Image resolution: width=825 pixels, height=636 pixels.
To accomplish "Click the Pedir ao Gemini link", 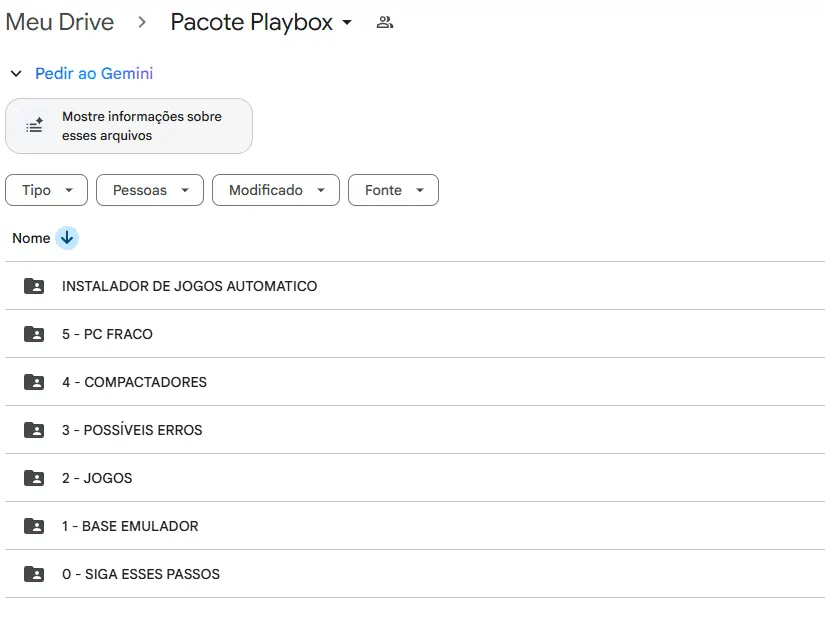I will pos(93,73).
